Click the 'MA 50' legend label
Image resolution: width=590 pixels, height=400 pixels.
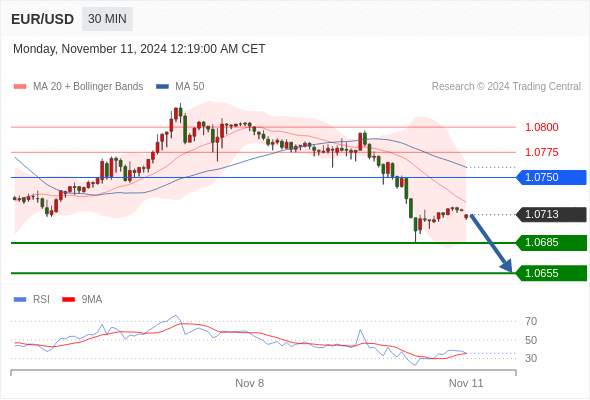pyautogui.click(x=190, y=86)
